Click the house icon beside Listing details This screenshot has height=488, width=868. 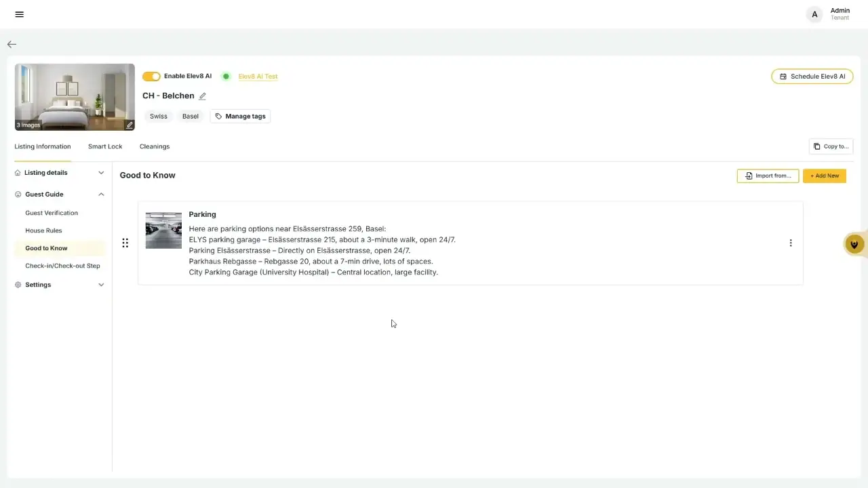[x=18, y=173]
